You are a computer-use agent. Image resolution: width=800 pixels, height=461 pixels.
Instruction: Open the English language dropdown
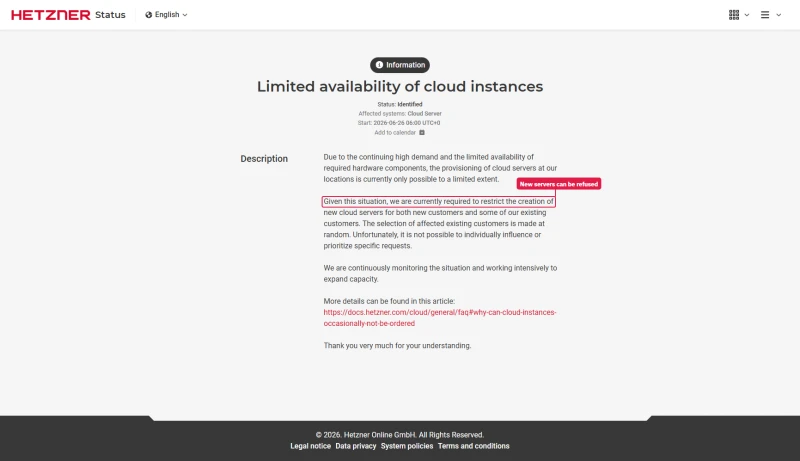click(x=166, y=15)
